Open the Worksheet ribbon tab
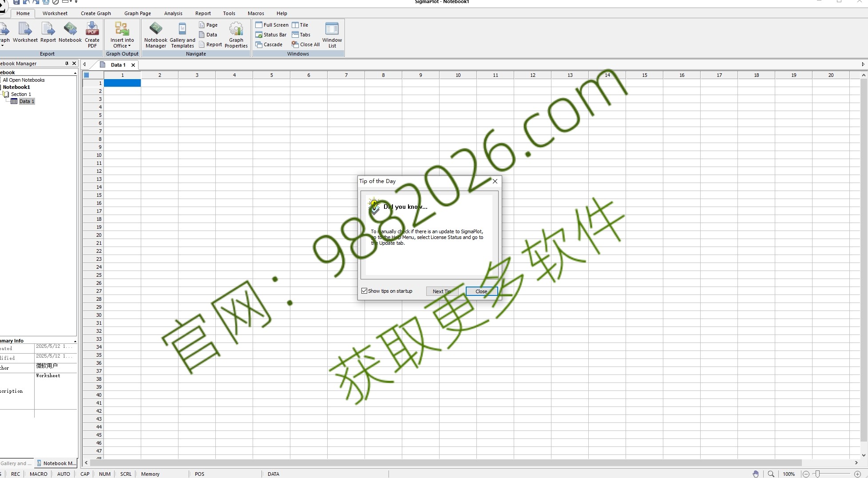This screenshot has height=478, width=868. click(x=55, y=13)
